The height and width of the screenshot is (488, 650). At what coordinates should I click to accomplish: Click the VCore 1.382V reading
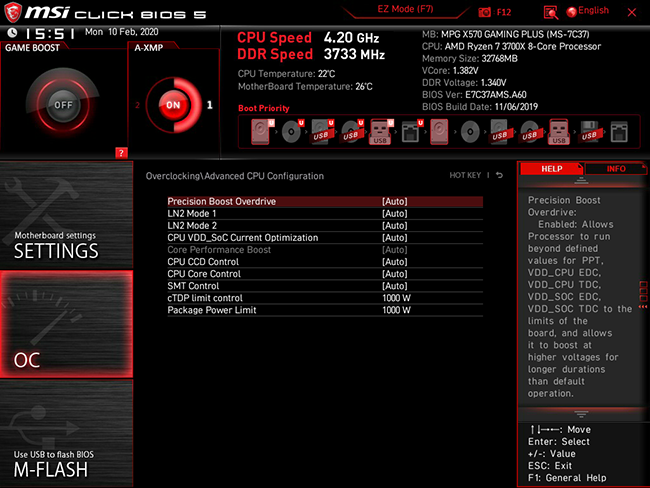(x=450, y=70)
